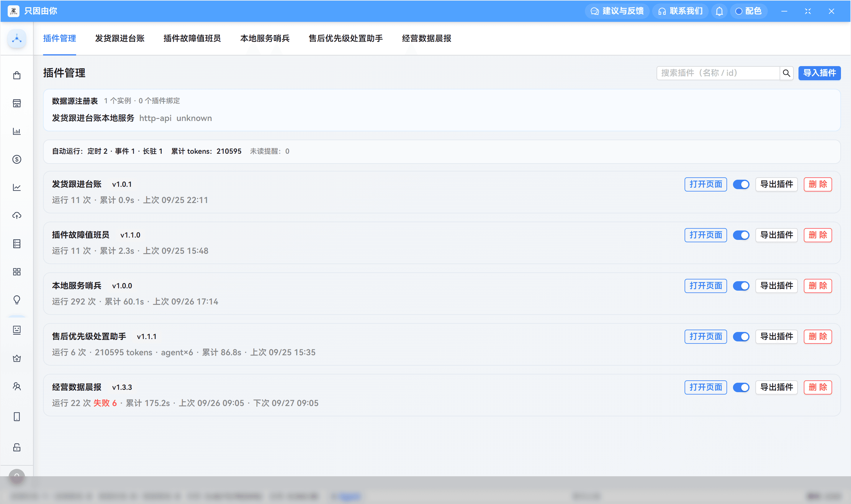851x504 pixels.
Task: Open the four-squares grid sidebar icon
Action: (17, 272)
